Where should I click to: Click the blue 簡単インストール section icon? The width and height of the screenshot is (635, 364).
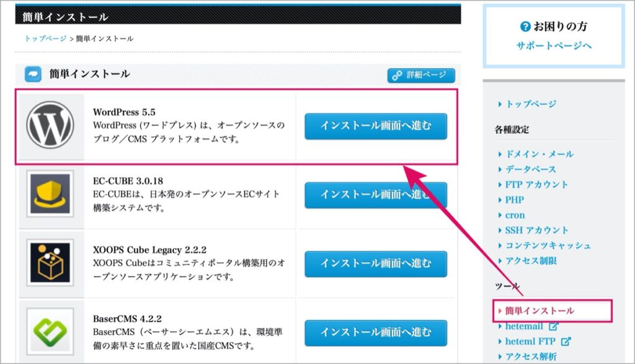(33, 74)
